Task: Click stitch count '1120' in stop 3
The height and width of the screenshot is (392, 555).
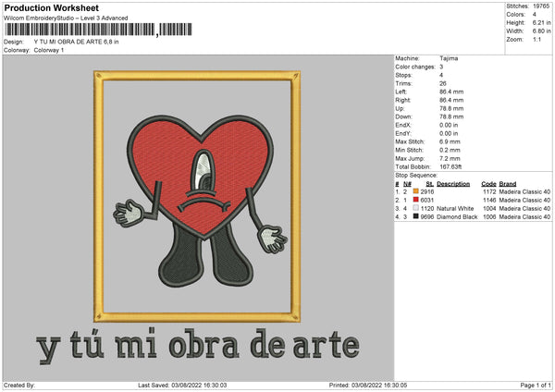Action: coord(427,208)
